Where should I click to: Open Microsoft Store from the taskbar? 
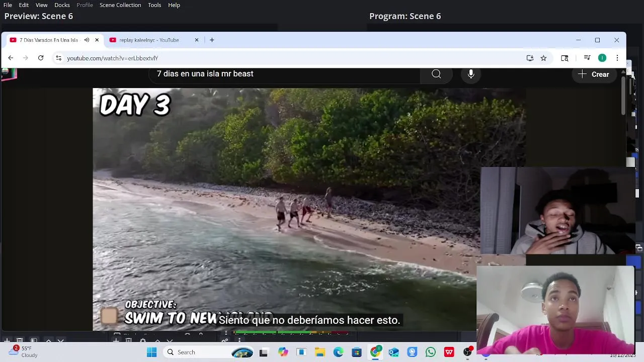click(x=357, y=352)
